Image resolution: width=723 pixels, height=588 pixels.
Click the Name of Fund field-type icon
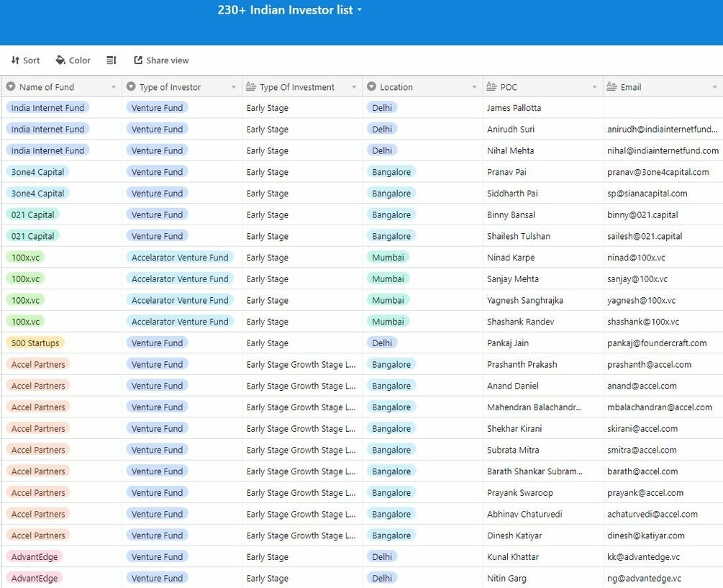pos(11,86)
